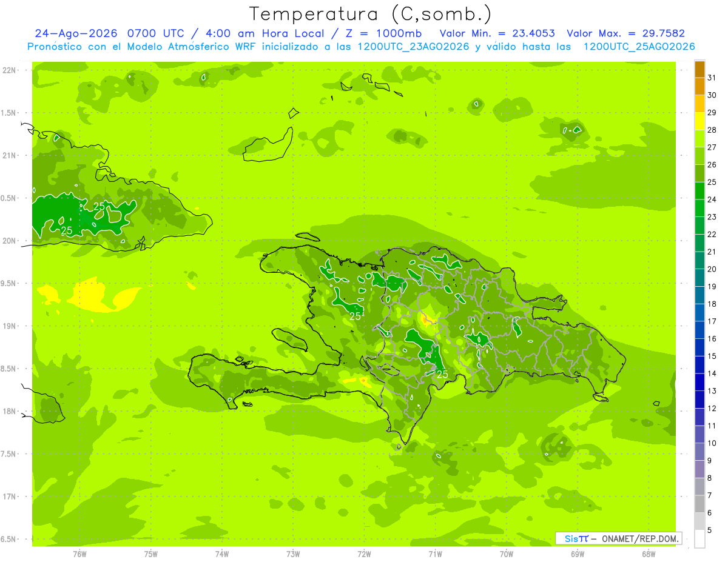Click latitude axis label '20N'
Screen dimensions: 728x562
pyautogui.click(x=10, y=241)
